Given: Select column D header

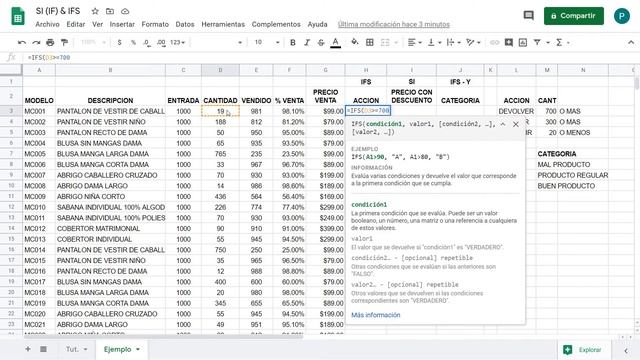Looking at the screenshot, I should 220,70.
